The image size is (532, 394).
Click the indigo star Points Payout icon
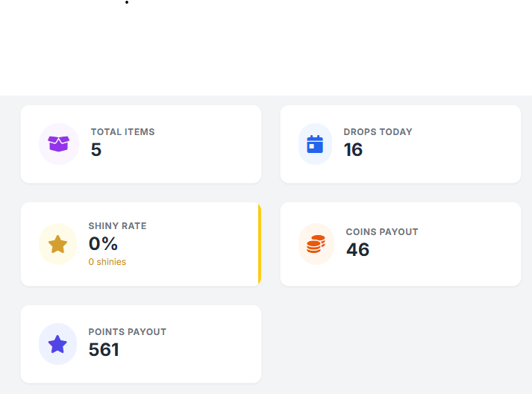point(57,344)
